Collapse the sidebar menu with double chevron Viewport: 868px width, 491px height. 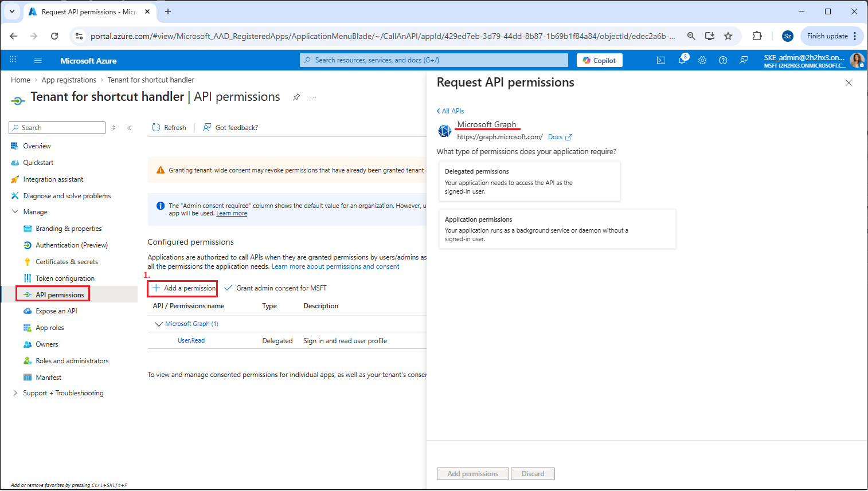130,128
